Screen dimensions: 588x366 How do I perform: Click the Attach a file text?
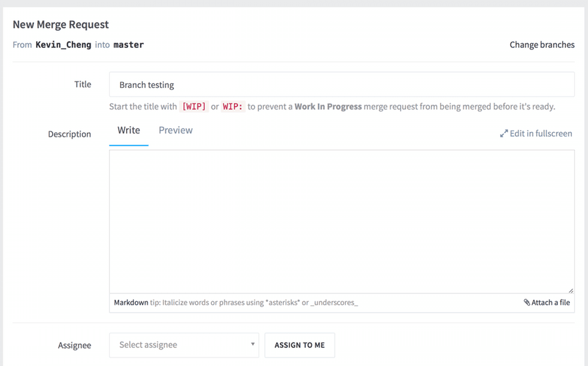click(551, 303)
